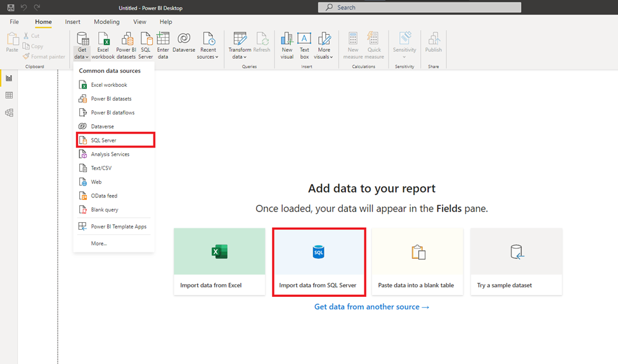Click the Paste ribbon button
Viewport: 618px width, 364px height.
[x=12, y=42]
